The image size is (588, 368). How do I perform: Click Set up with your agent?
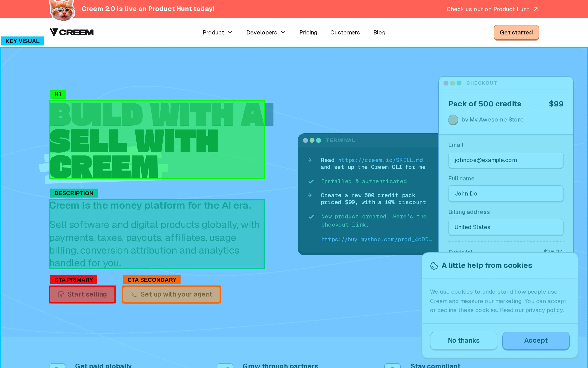(x=171, y=294)
